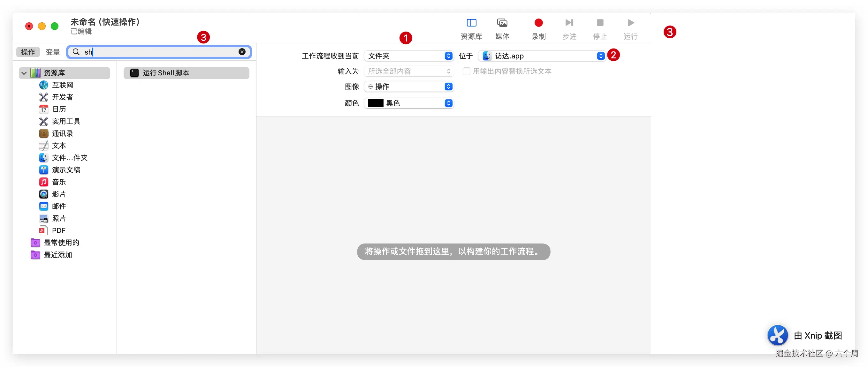
Task: Click the 步进 step icon
Action: coord(569,23)
